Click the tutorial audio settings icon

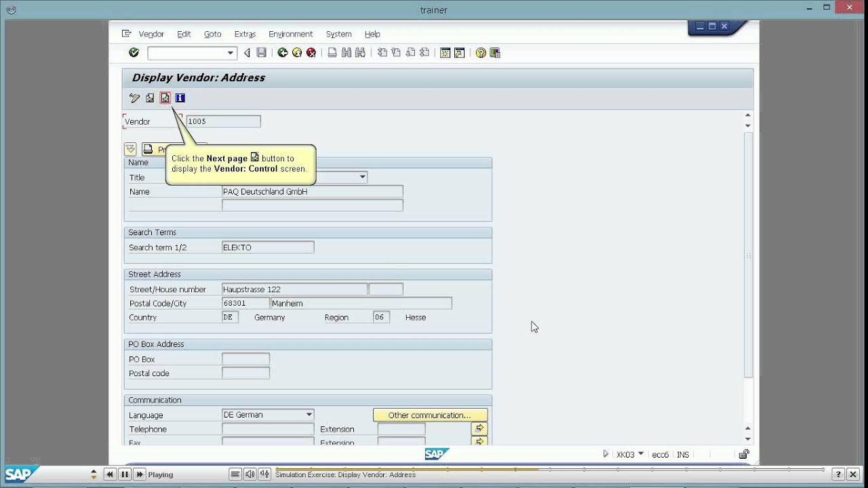pyautogui.click(x=265, y=474)
